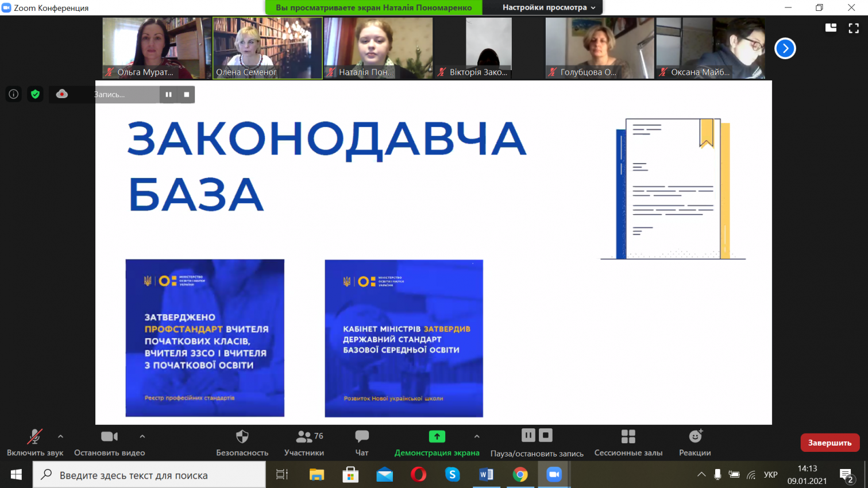Click green encryption shield icon
868x488 pixels.
(36, 94)
